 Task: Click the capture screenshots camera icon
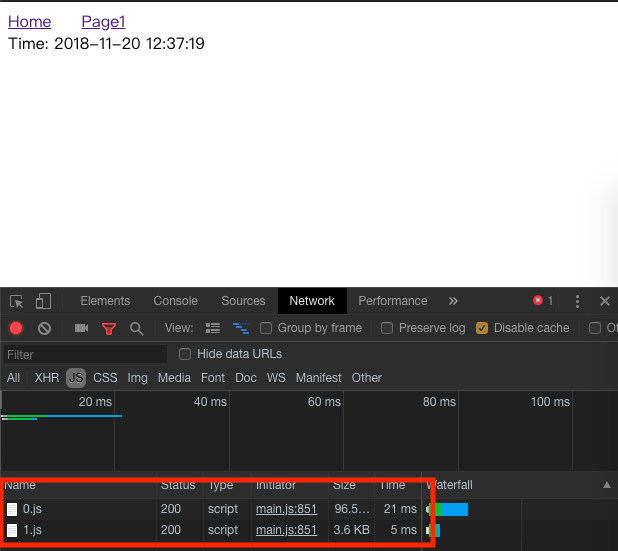pos(82,328)
